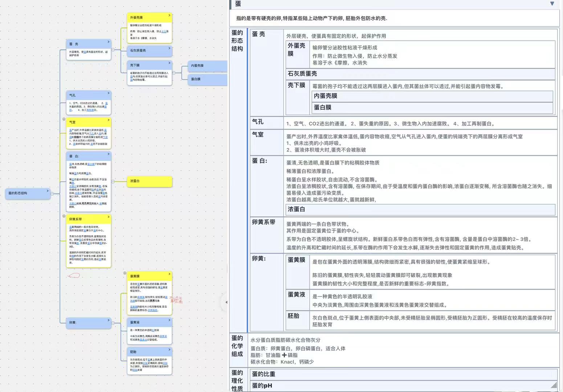563x392 pixels.
Task: Click the arrow icon on 石灰质蛋壳 card
Action: point(169,48)
